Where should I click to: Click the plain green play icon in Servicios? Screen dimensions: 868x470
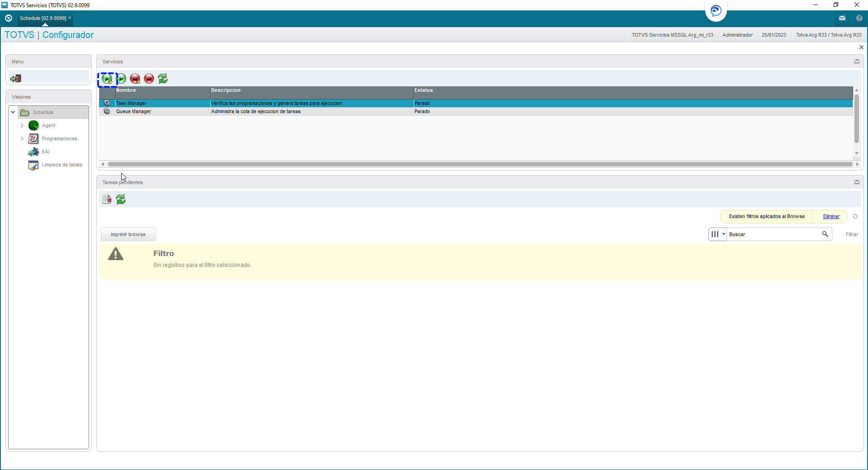click(121, 79)
